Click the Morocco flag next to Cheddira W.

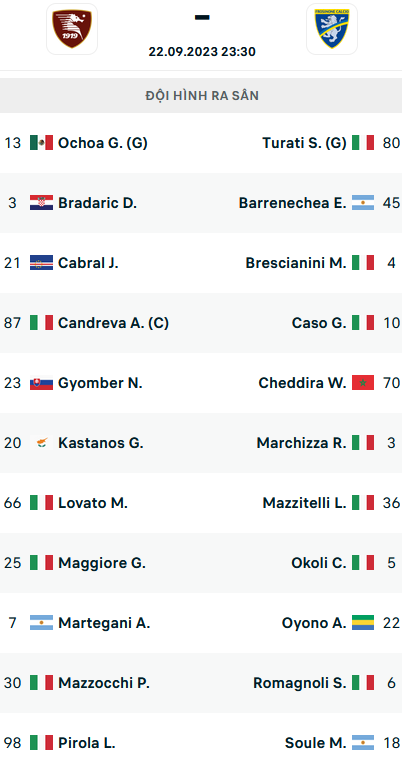click(363, 383)
